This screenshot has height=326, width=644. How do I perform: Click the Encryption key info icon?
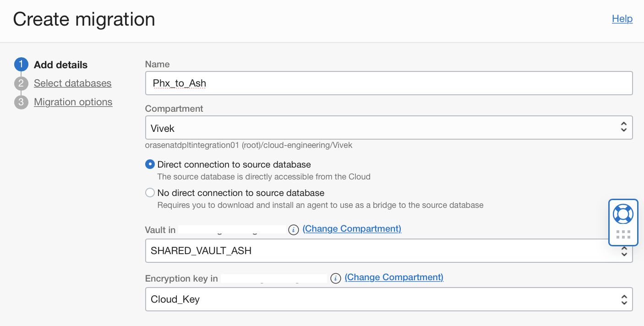point(336,278)
